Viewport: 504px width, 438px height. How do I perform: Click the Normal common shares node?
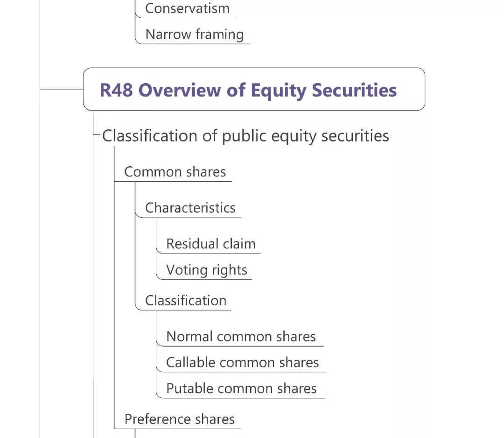tap(241, 336)
